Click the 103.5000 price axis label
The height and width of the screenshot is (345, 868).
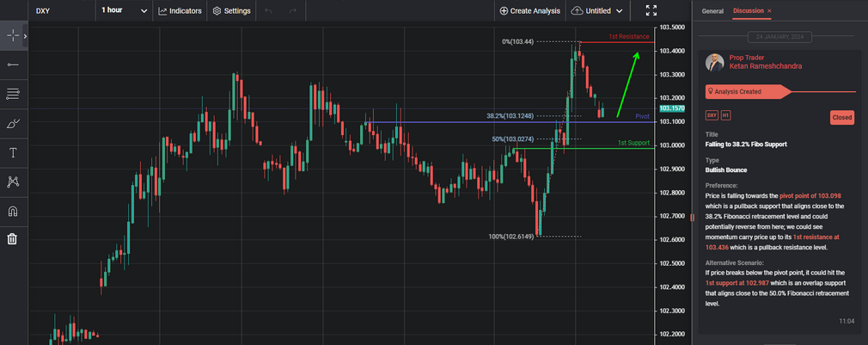(x=673, y=28)
